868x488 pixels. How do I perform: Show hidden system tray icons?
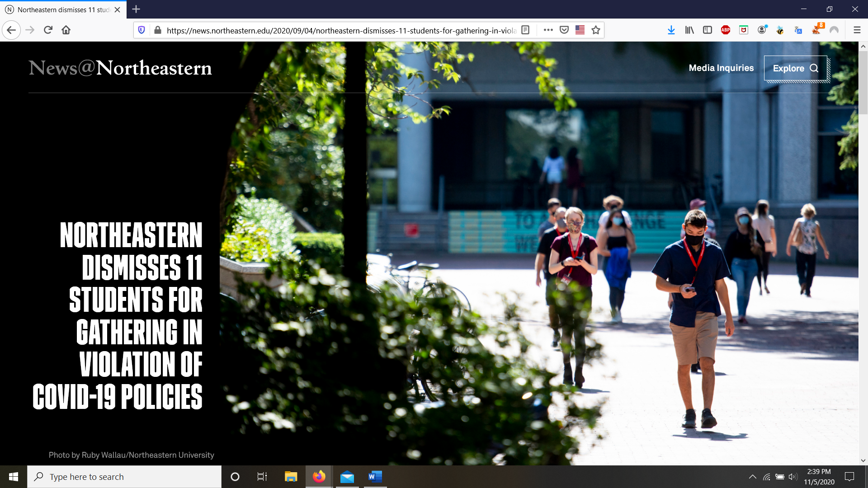tap(752, 477)
